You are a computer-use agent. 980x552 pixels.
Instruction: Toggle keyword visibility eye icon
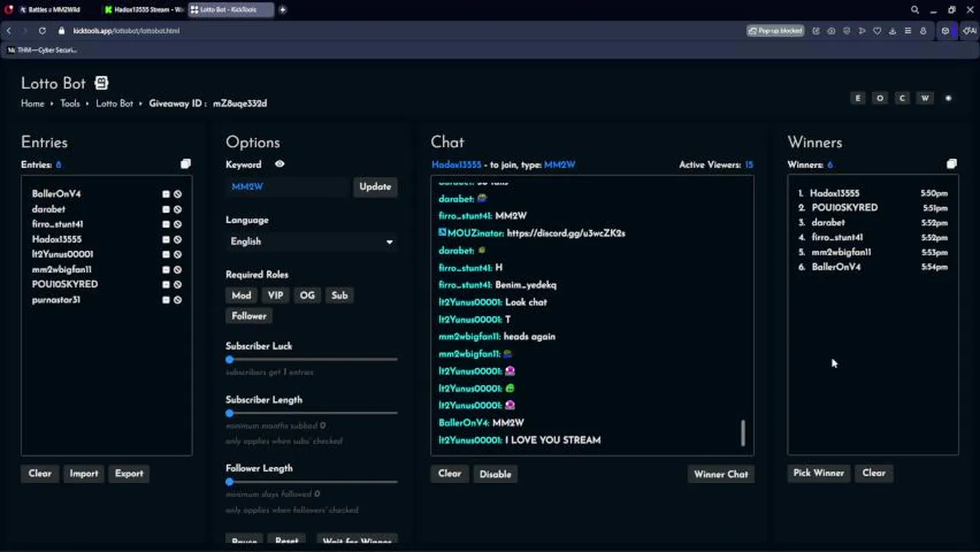[x=280, y=164]
